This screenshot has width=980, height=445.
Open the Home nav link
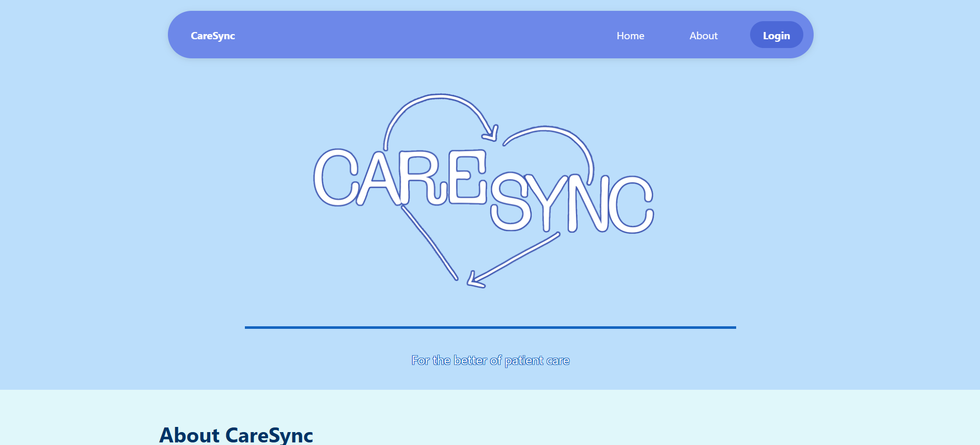point(630,36)
